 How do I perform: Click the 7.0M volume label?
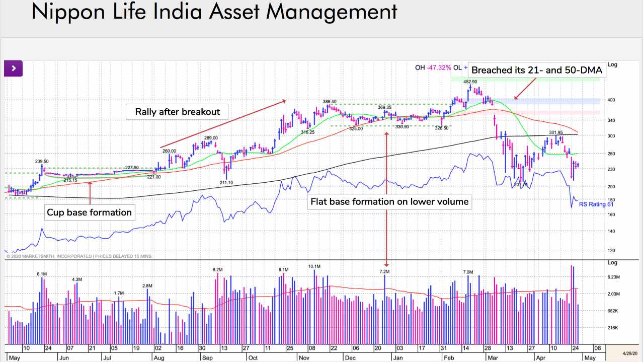(x=468, y=272)
